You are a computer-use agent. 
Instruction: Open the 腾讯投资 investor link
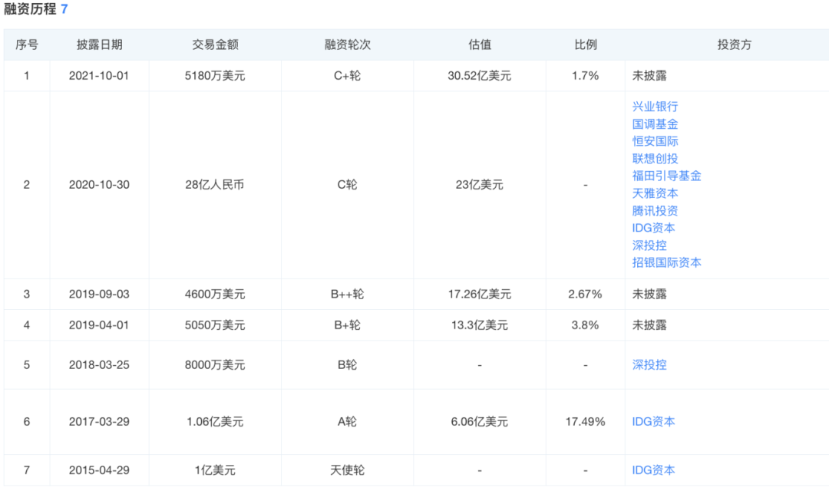(655, 211)
